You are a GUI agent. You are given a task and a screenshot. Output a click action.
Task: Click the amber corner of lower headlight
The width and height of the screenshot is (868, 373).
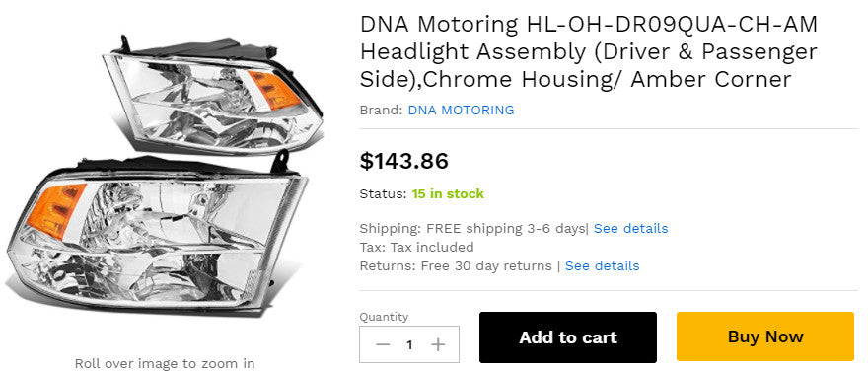55,211
